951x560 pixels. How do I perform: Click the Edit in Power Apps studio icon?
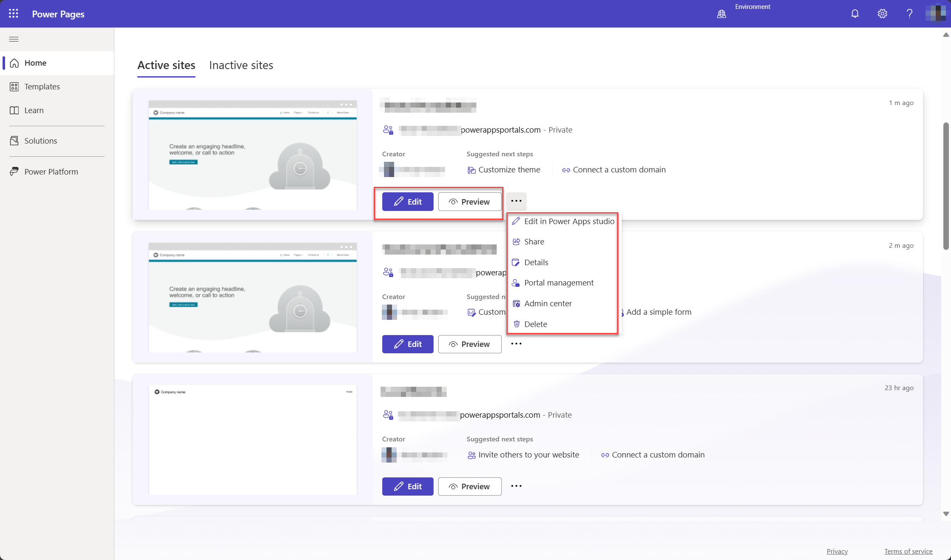tap(516, 221)
